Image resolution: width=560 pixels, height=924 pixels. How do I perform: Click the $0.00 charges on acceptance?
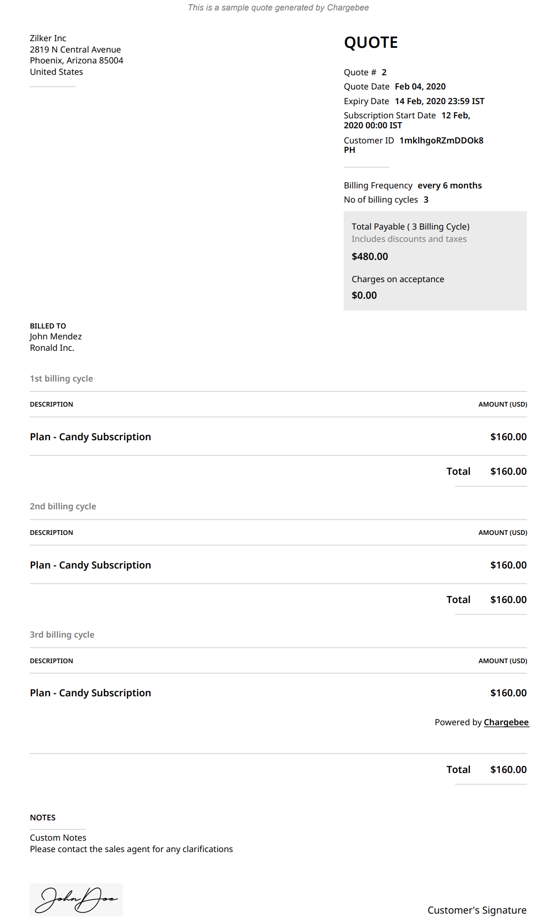tap(364, 295)
